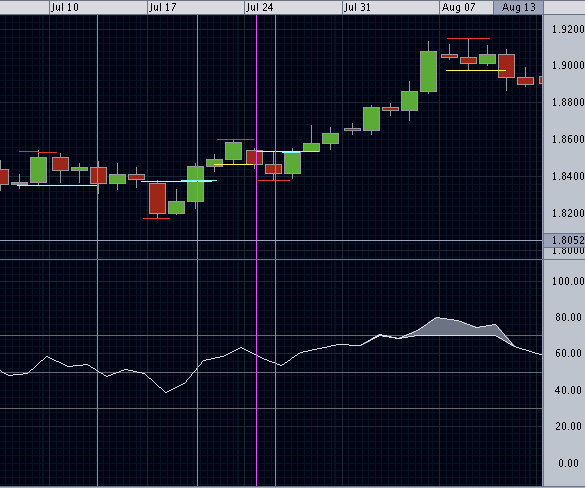Select the large red candle after Aug 07
Viewport: 585px width, 488px height.
[x=506, y=66]
